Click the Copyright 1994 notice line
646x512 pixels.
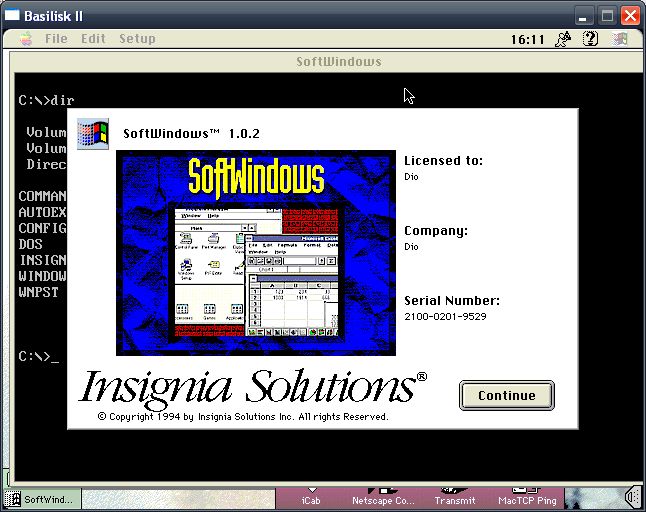click(243, 417)
